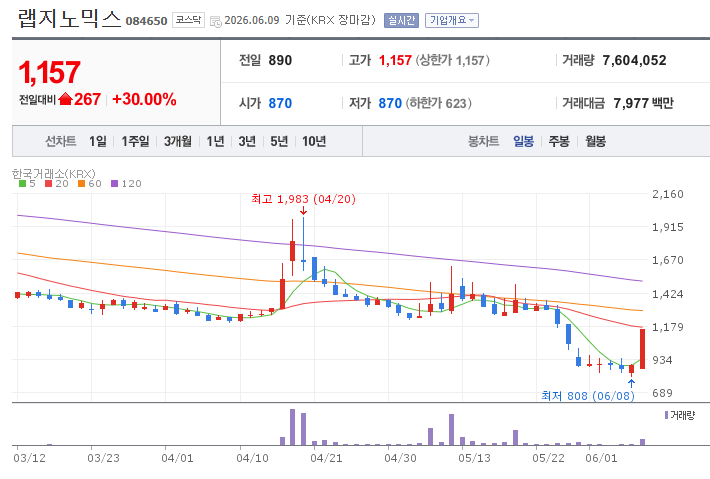The height and width of the screenshot is (479, 710).
Task: Switch to 월봉 monthly candle chart
Action: (x=595, y=141)
